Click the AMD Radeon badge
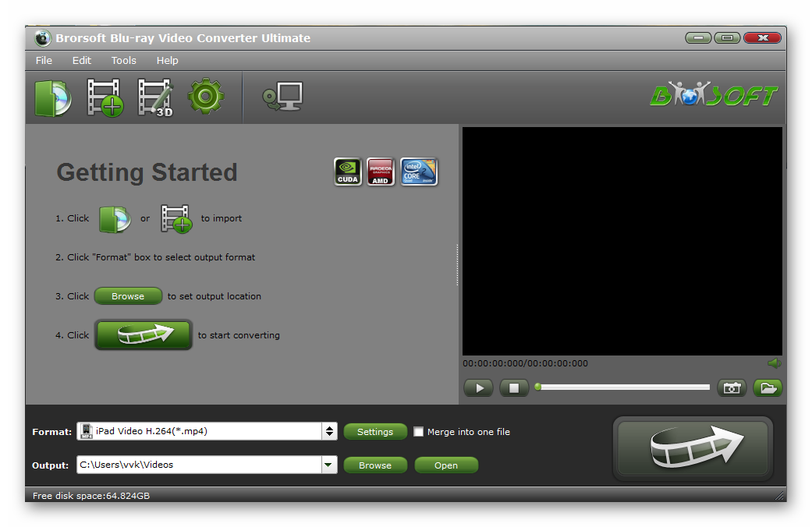Viewport: 812px width, 527px height. 381,172
